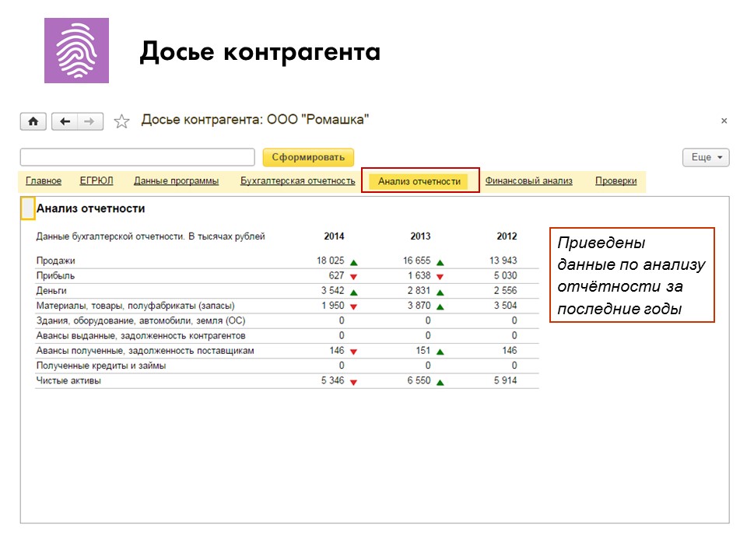Click green up arrow beside 6 550

click(x=440, y=383)
